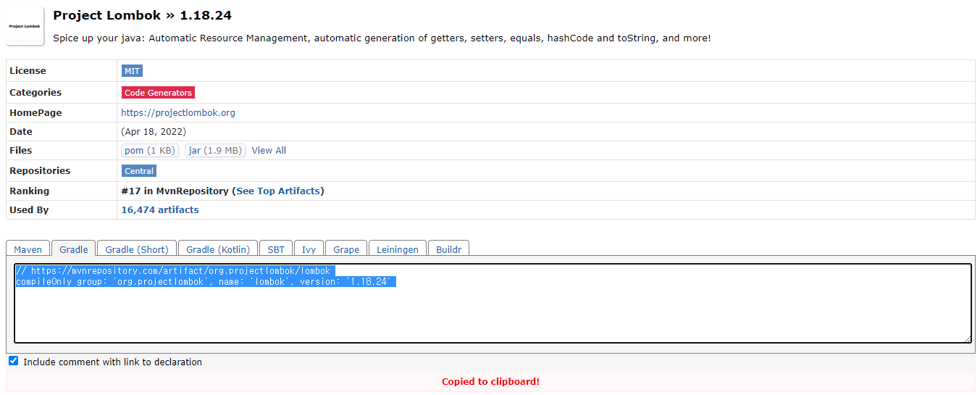Download the pom (1 KB) file

pyautogui.click(x=150, y=151)
